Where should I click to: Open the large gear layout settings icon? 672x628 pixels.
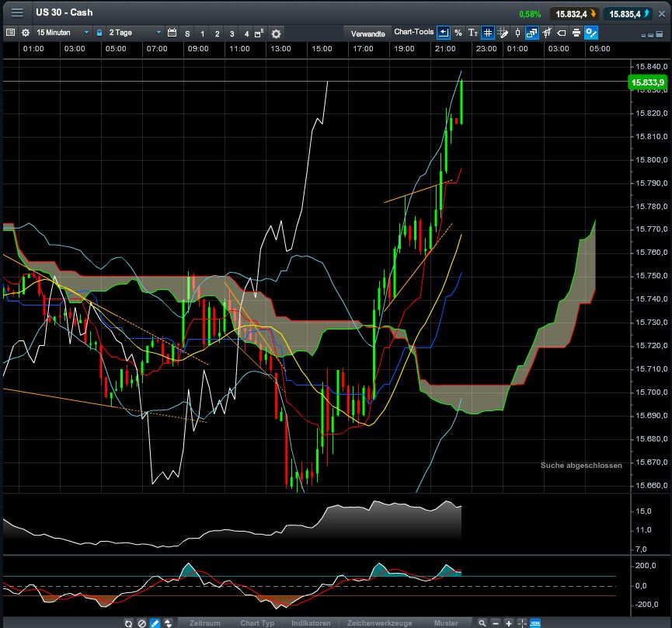(277, 33)
